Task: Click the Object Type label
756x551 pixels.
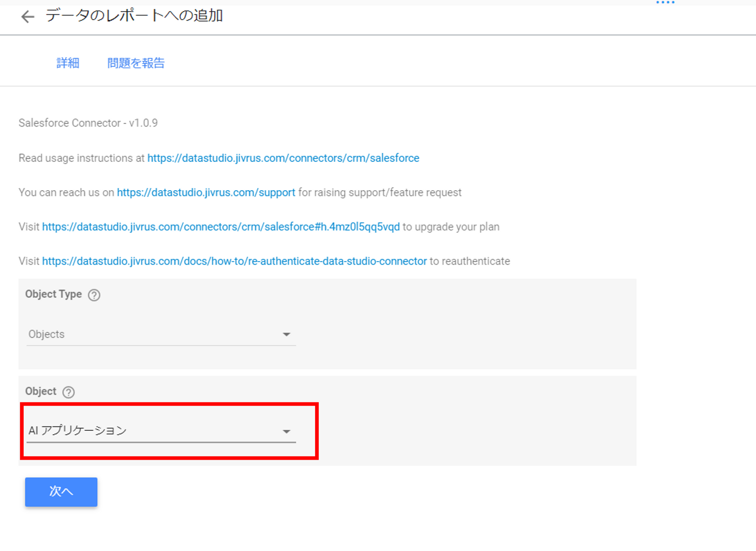Action: point(54,294)
